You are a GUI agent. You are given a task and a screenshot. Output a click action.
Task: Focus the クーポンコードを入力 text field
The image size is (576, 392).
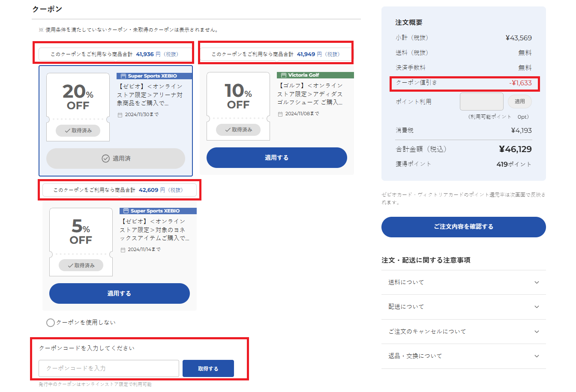click(x=109, y=368)
